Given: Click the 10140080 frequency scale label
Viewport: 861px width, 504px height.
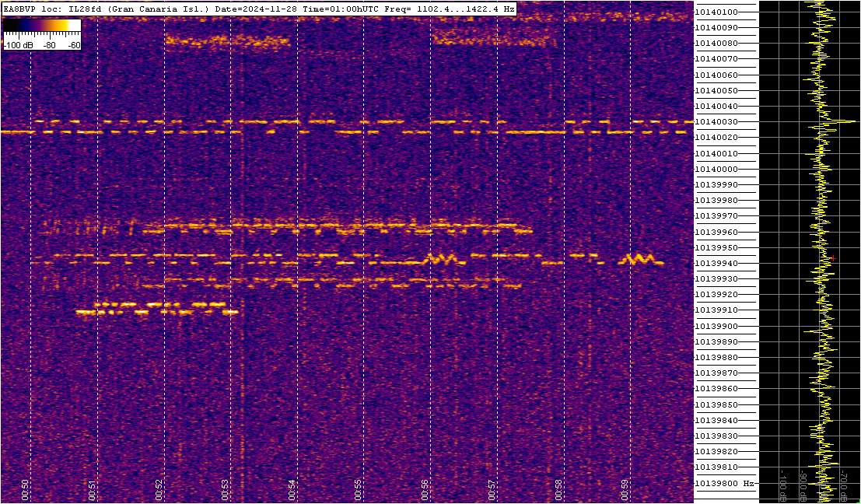Looking at the screenshot, I should pyautogui.click(x=716, y=44).
